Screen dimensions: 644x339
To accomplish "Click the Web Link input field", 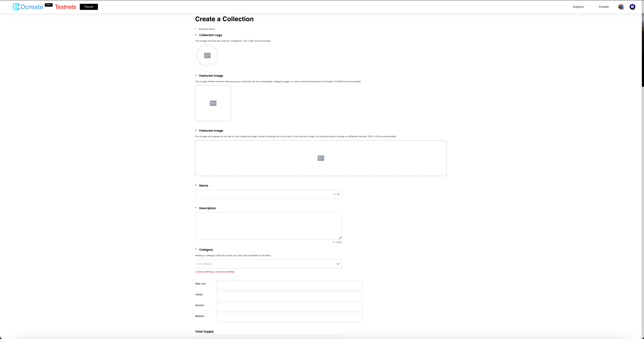I will click(289, 285).
